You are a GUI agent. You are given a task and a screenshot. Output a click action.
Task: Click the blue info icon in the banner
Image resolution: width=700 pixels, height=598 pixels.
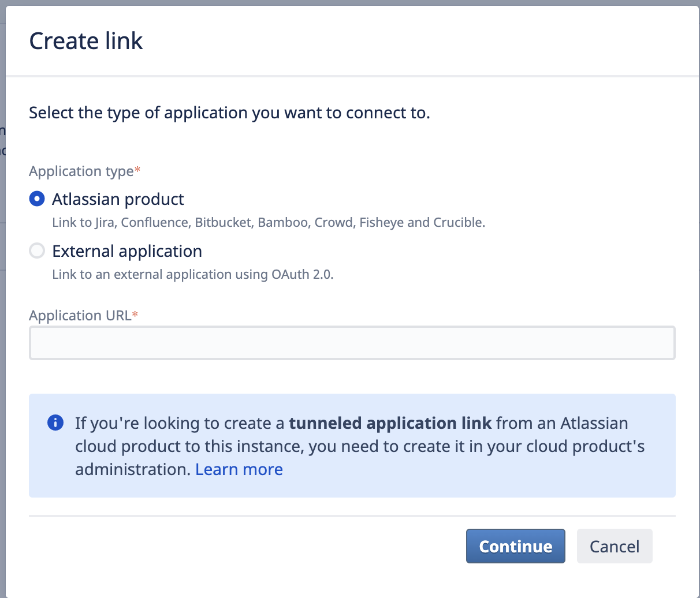[55, 423]
